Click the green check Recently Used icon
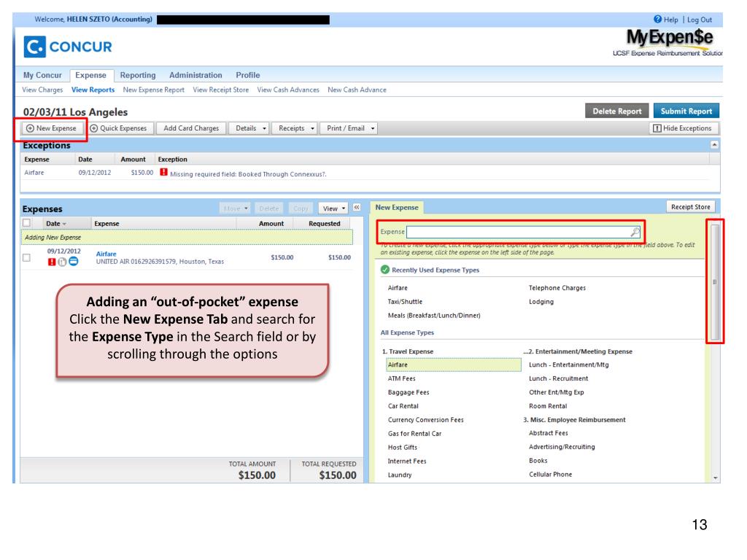 pyautogui.click(x=385, y=270)
